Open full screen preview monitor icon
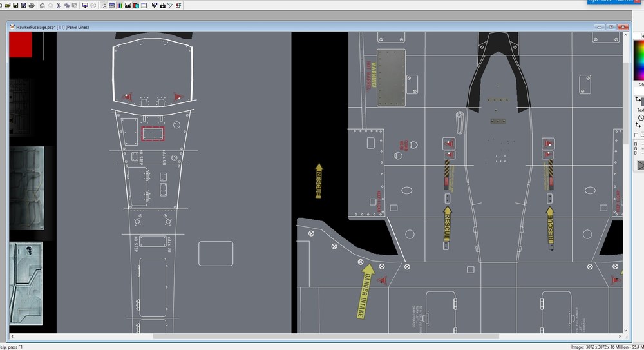The width and height of the screenshot is (644, 350). [x=85, y=5]
